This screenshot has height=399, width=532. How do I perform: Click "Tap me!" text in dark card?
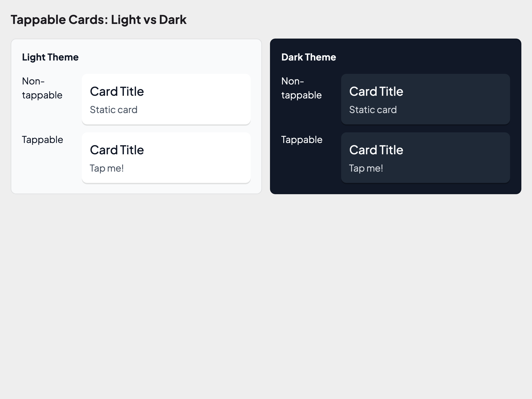click(366, 168)
